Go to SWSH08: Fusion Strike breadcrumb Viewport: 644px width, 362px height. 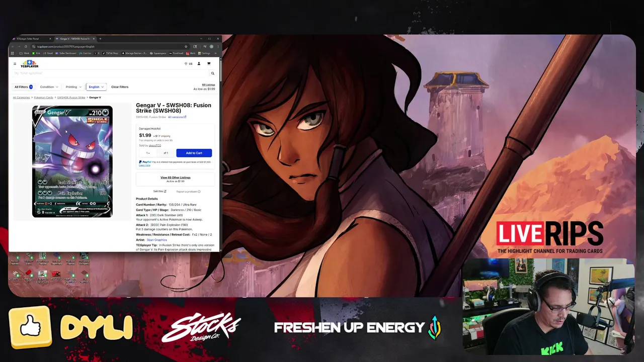point(71,98)
